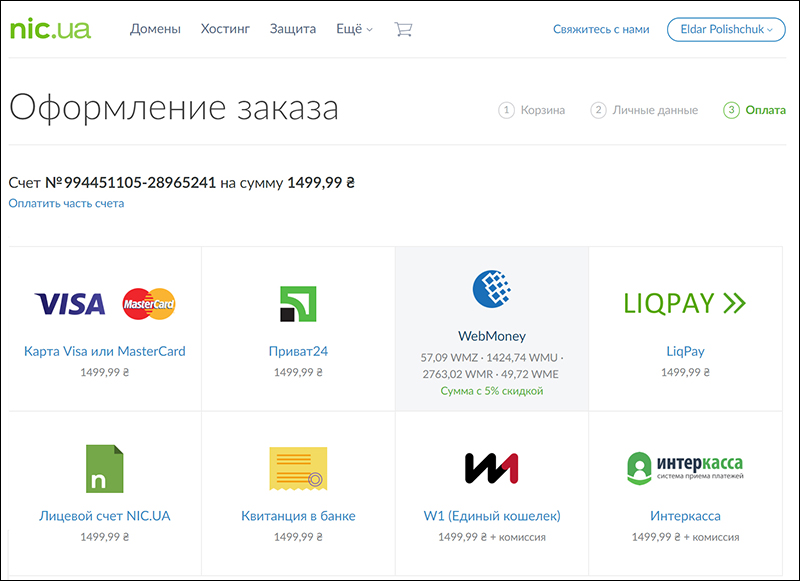Image resolution: width=800 pixels, height=581 pixels.
Task: Open the Домены menu
Action: 155,30
